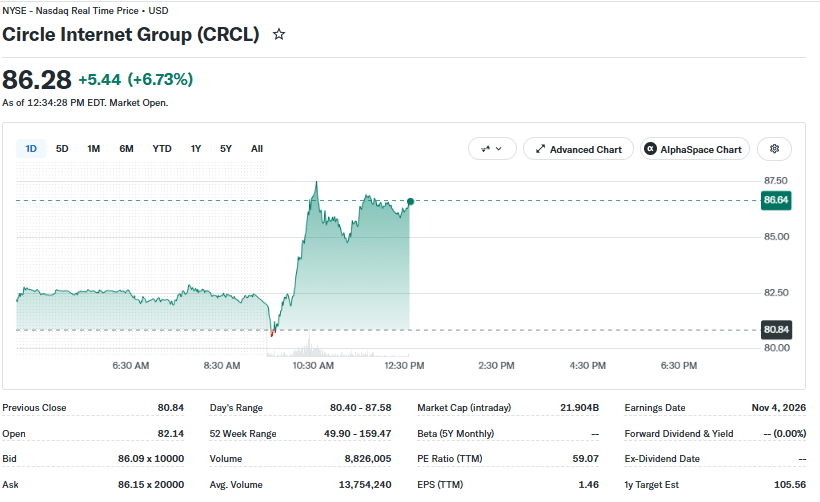Screen dimensions: 820x502
Task: Click the (+6.73%) percent change
Action: pos(161,80)
